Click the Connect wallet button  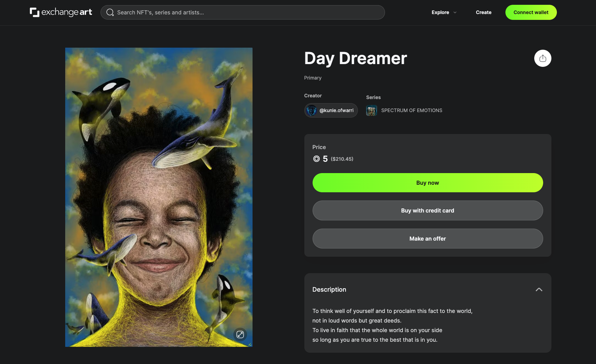click(x=531, y=12)
